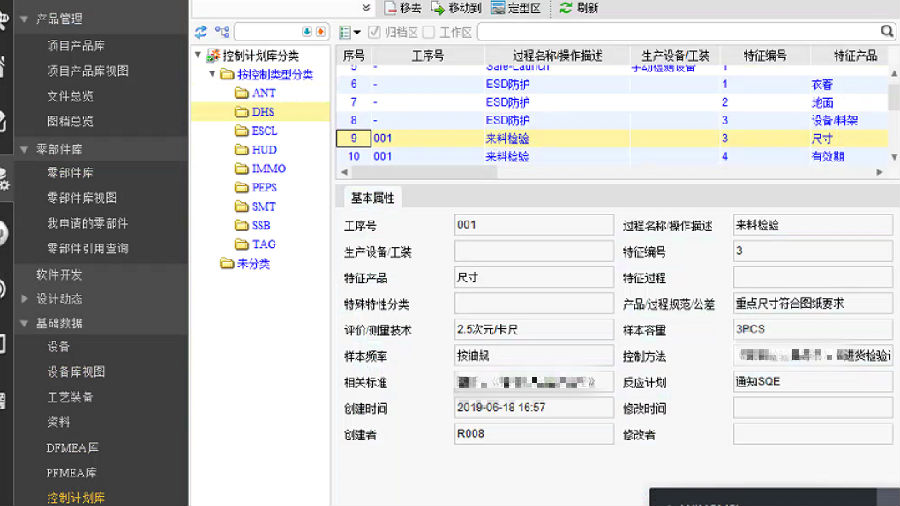Click the orange arrow icon in tree filter
This screenshot has width=900, height=506.
click(319, 33)
